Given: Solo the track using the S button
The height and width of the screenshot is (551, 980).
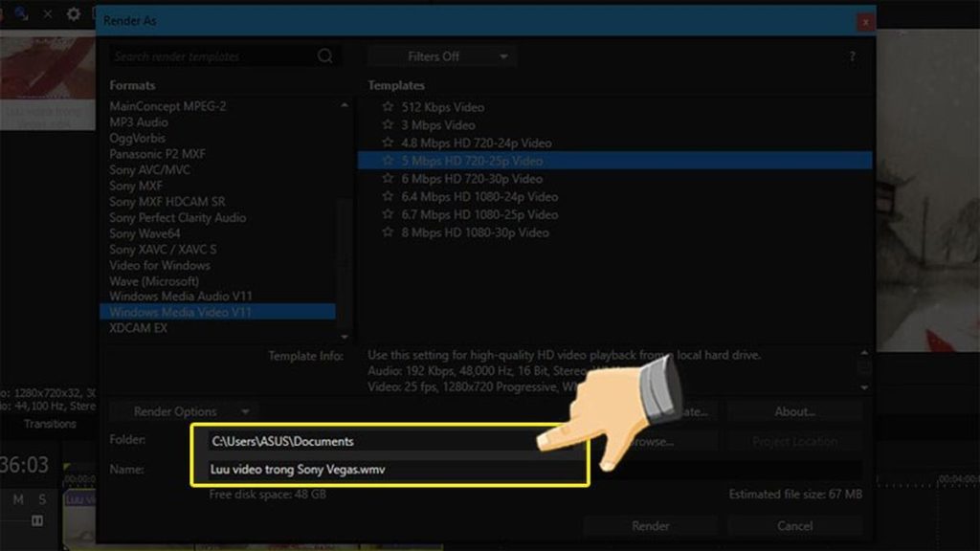Looking at the screenshot, I should pos(42,499).
